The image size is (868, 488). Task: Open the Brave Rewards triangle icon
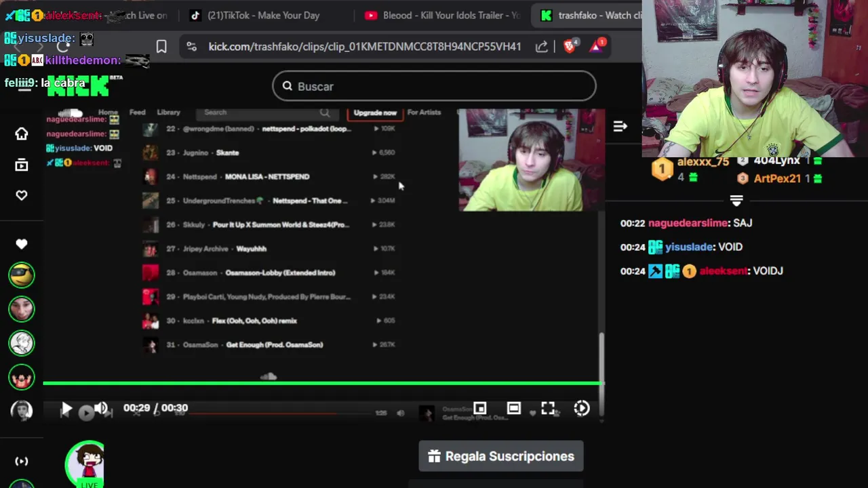pos(597,46)
